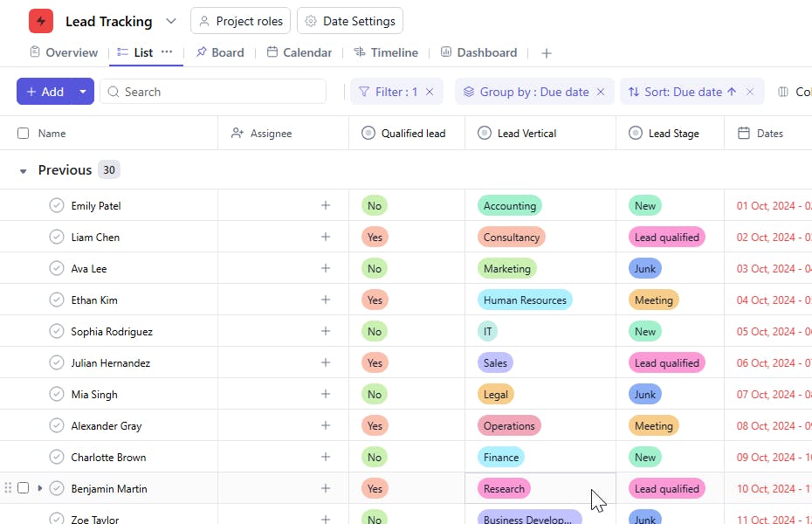The width and height of the screenshot is (812, 524).
Task: Open List tab more options ellipsis
Action: [x=167, y=52]
